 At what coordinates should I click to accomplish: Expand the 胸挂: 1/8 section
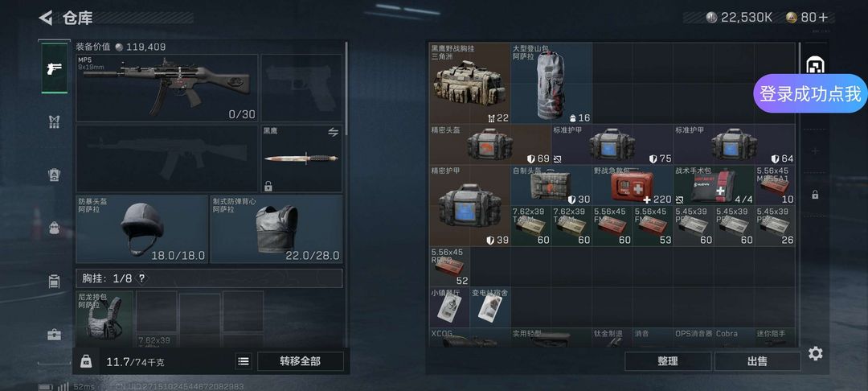coord(209,278)
